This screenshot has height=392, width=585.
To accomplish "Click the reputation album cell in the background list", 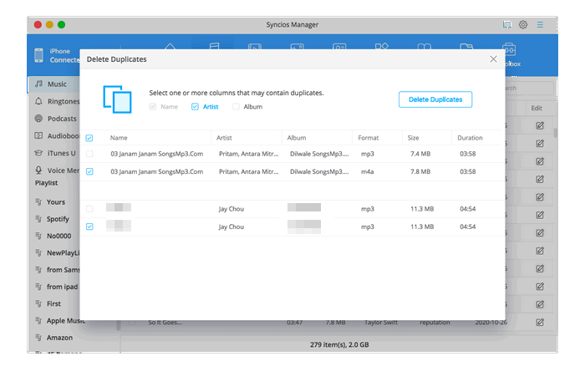I will 435,323.
